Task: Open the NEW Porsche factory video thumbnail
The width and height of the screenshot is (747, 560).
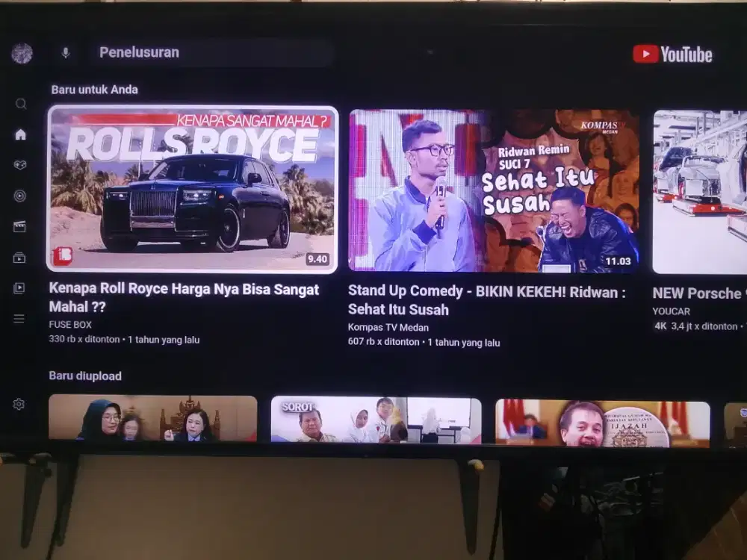Action: click(x=699, y=193)
